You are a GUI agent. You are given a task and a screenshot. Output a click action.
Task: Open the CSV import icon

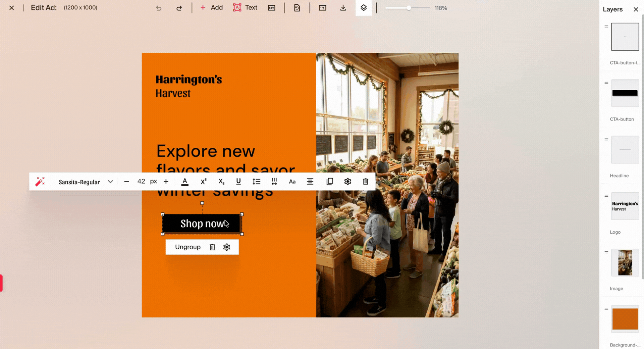point(272,8)
